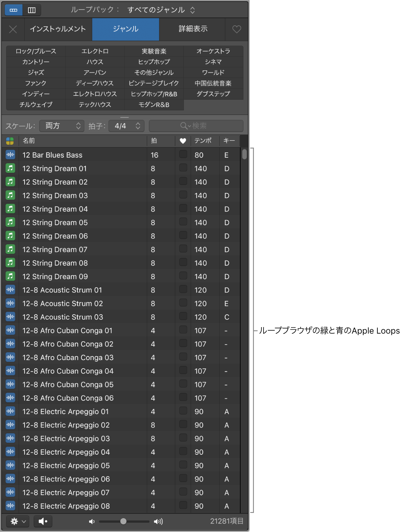
Task: Click audio icon for 12-8 Acoustic Strum 01
Action: 10,290
